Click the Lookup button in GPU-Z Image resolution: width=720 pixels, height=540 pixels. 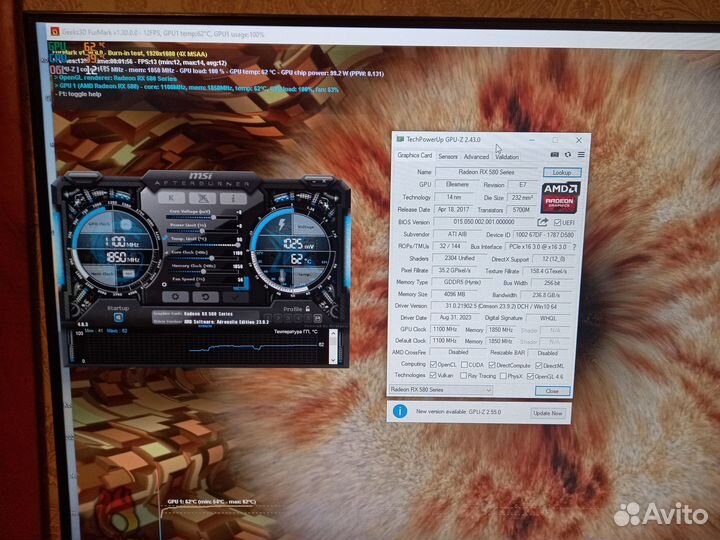point(562,172)
